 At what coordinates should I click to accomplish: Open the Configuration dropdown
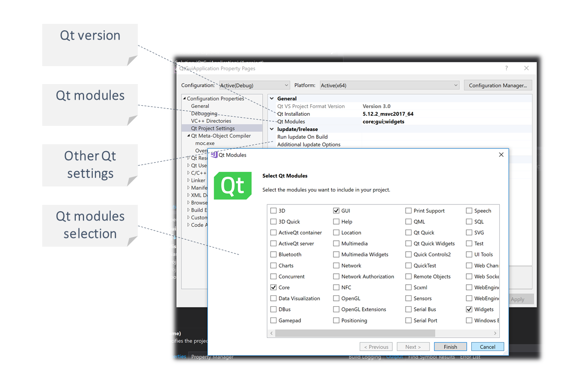(254, 85)
